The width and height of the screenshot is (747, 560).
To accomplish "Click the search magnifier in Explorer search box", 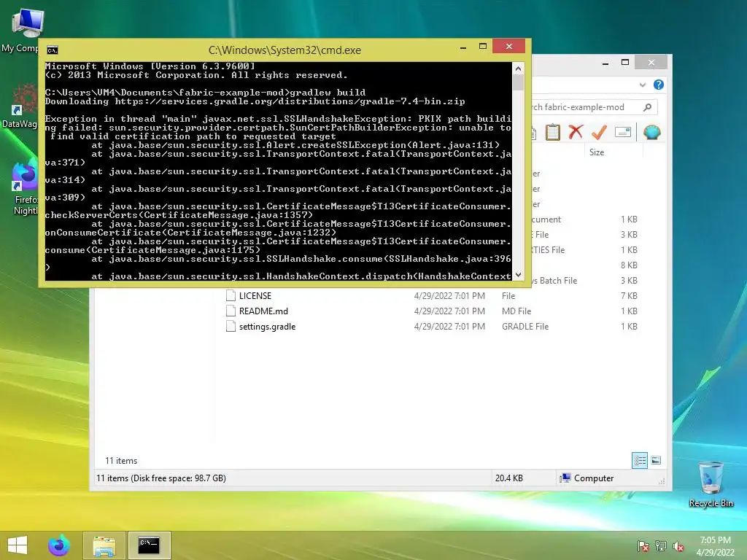I will coord(647,107).
